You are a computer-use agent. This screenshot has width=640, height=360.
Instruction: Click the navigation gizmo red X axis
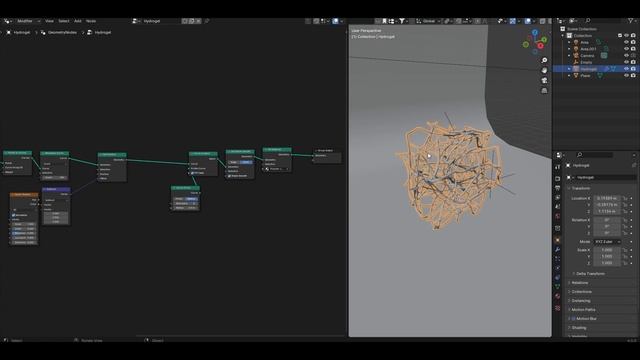(540, 46)
